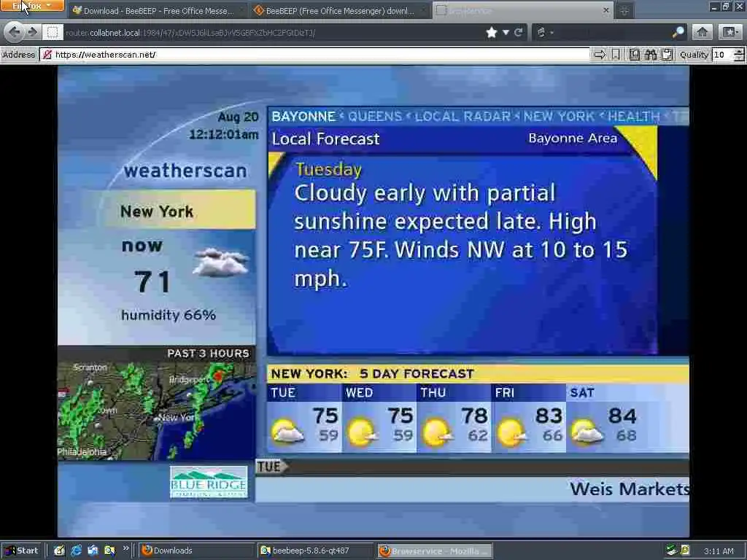This screenshot has width=747, height=560.
Task: Close the active Browservice tab
Action: (606, 10)
